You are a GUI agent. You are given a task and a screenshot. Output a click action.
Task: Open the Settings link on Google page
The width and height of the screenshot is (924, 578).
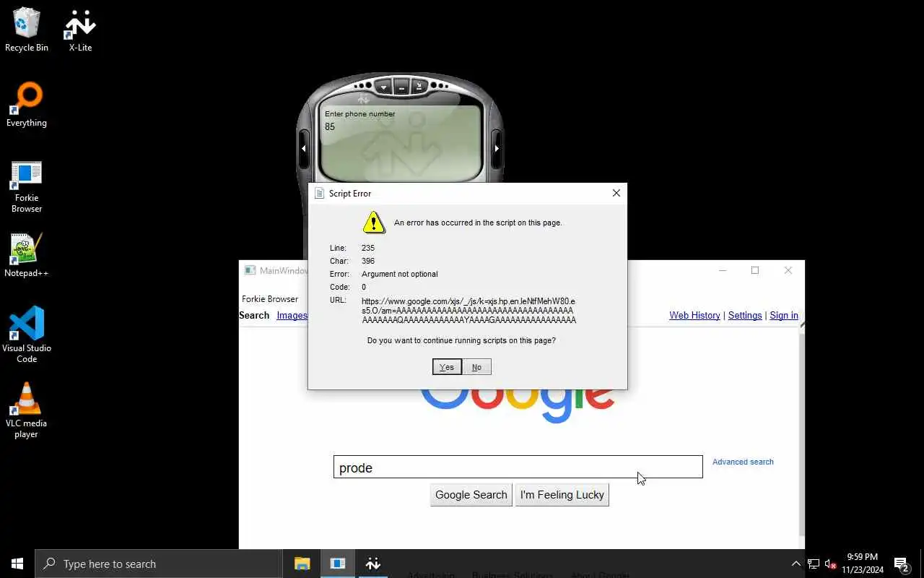745,315
